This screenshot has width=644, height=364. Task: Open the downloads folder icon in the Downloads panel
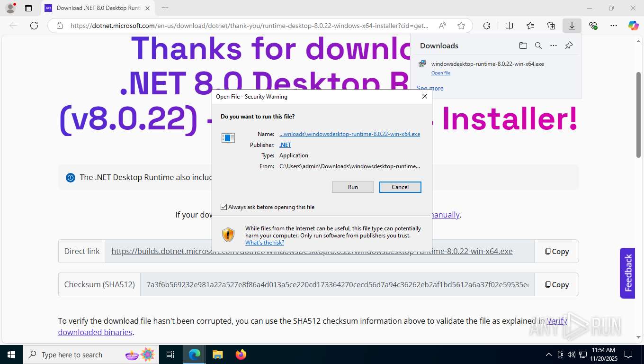523,45
